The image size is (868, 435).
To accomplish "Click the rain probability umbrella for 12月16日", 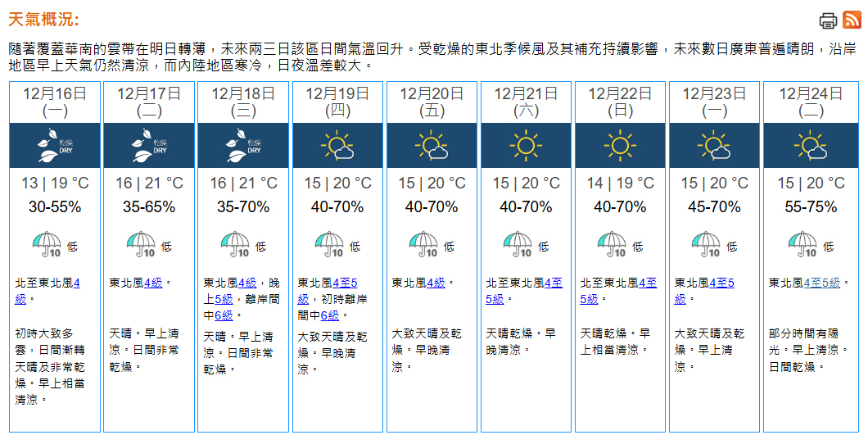I will (x=47, y=244).
